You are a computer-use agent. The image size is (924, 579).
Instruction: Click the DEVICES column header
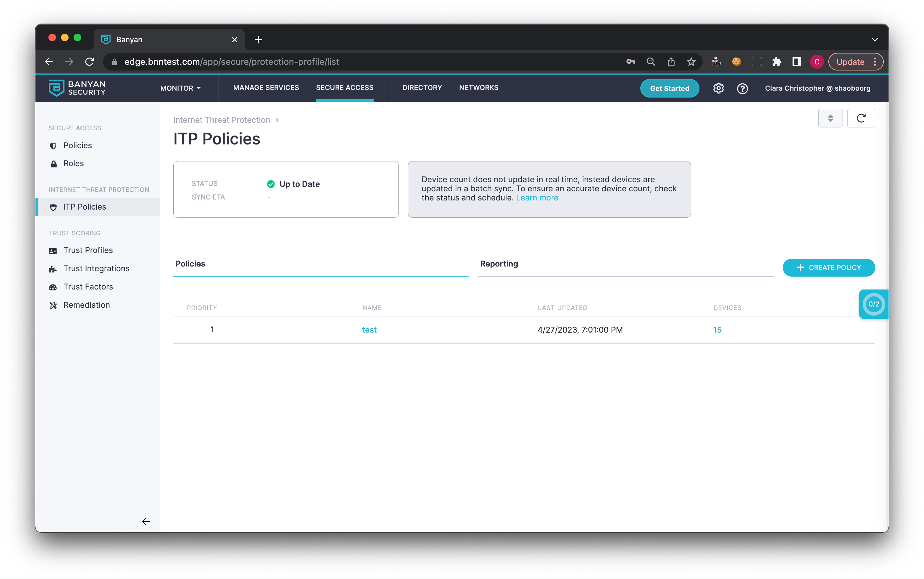[x=727, y=308]
